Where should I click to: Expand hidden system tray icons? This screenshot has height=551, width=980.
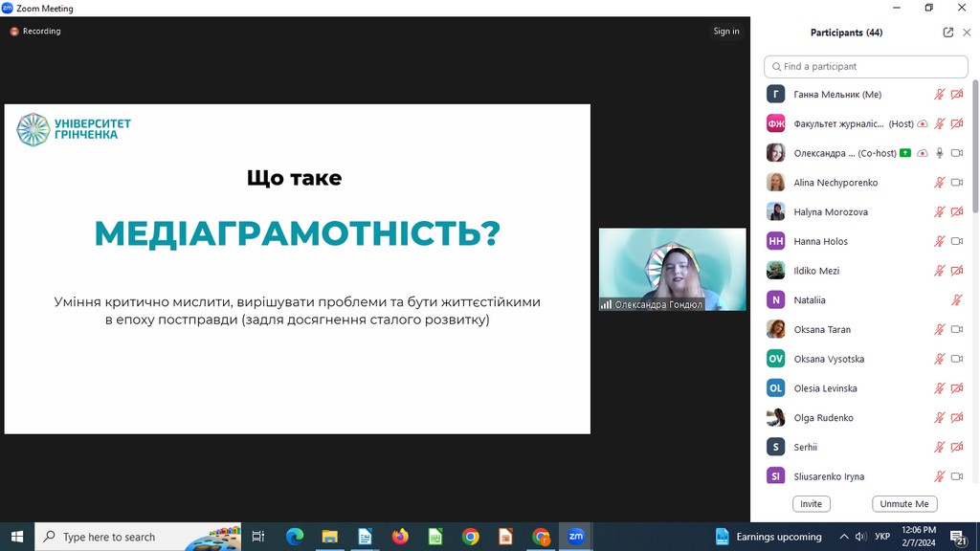(843, 537)
